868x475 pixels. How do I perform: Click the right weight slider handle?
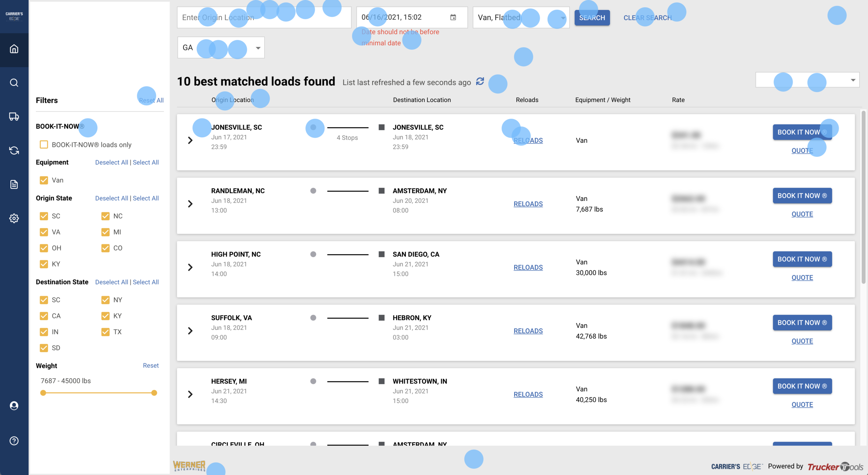[x=154, y=393]
